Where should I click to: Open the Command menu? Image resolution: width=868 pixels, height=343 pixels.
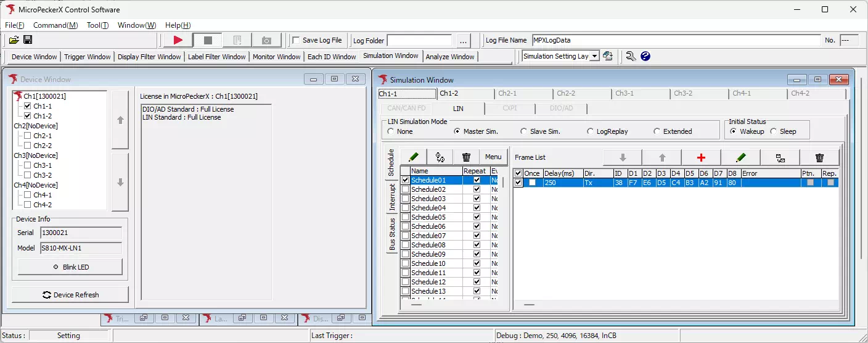point(55,25)
